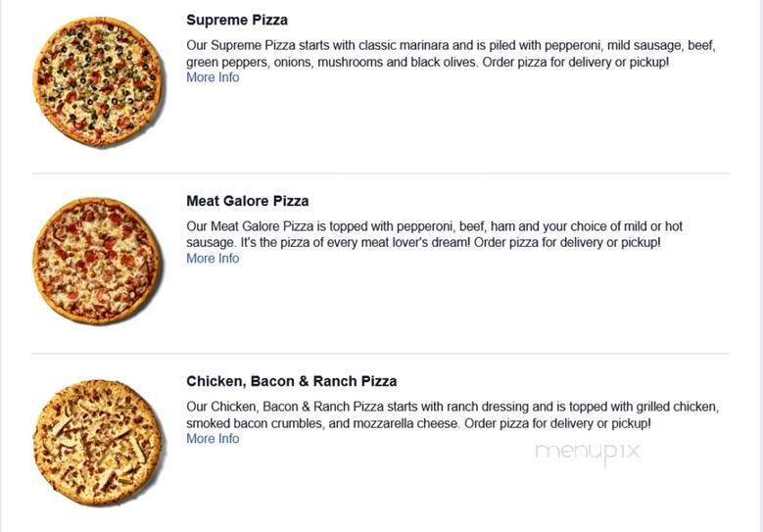Select the Meat Galore Pizza heading
Image resolution: width=763 pixels, height=532 pixels.
tap(247, 201)
